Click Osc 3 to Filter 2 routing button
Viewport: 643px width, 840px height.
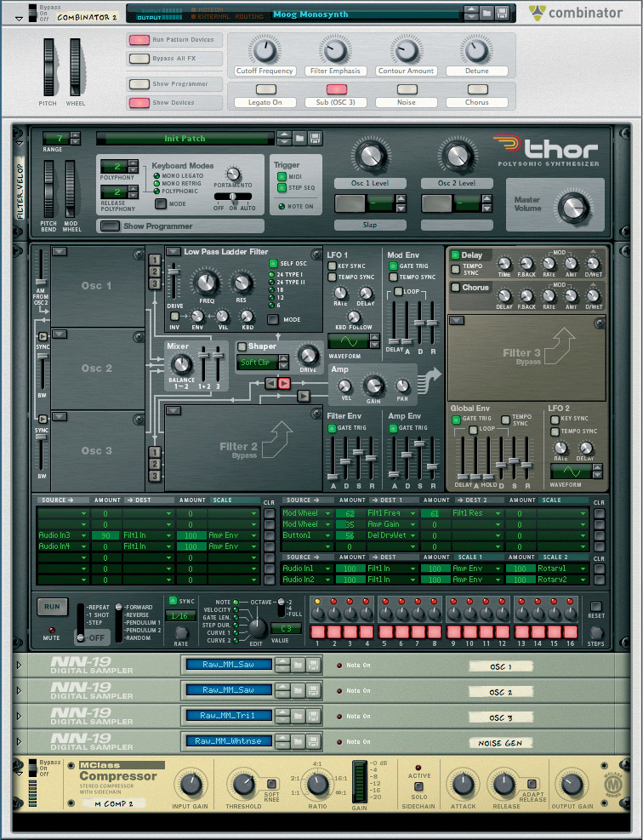(x=155, y=476)
